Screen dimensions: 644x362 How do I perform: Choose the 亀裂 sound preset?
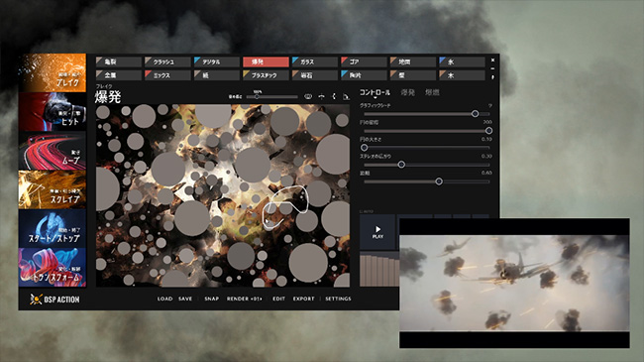pyautogui.click(x=119, y=62)
